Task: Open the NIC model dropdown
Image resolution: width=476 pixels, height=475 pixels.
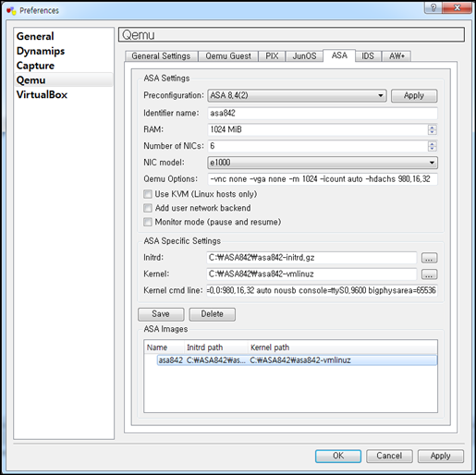Action: tap(323, 163)
